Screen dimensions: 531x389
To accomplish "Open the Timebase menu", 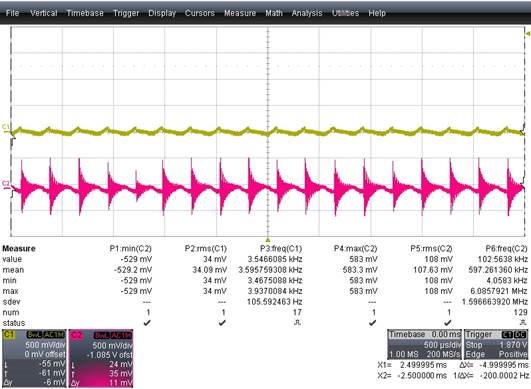I will click(85, 13).
